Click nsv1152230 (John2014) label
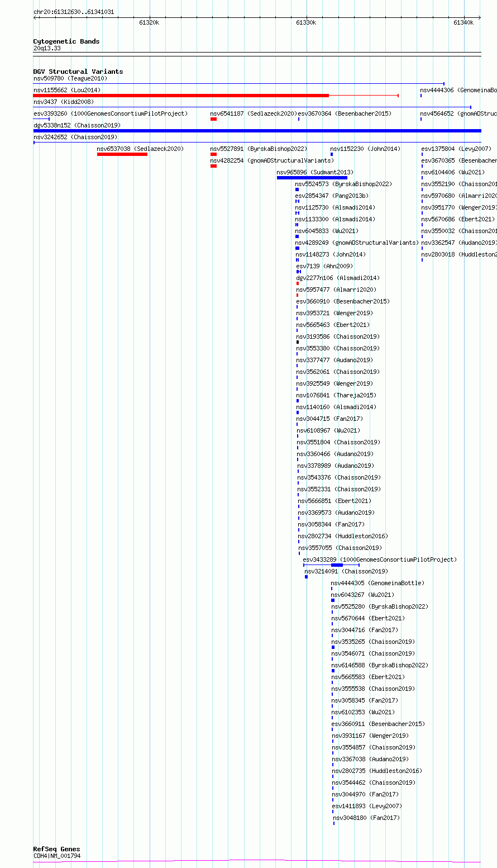This screenshot has width=497, height=868. pos(365,149)
